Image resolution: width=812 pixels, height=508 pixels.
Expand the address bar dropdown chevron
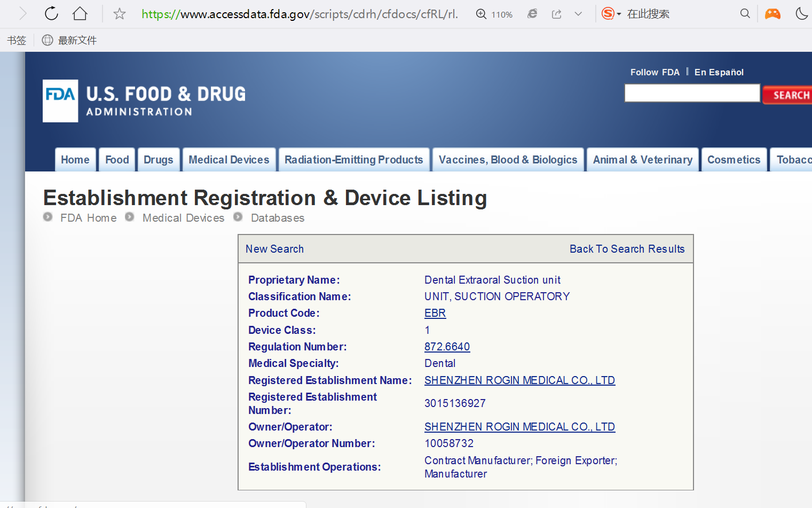(x=578, y=14)
